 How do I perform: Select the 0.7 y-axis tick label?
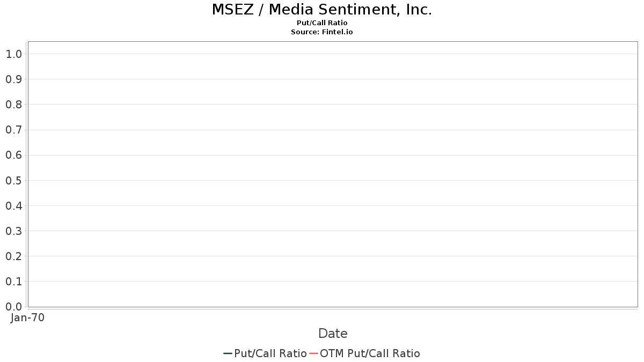pyautogui.click(x=13, y=130)
